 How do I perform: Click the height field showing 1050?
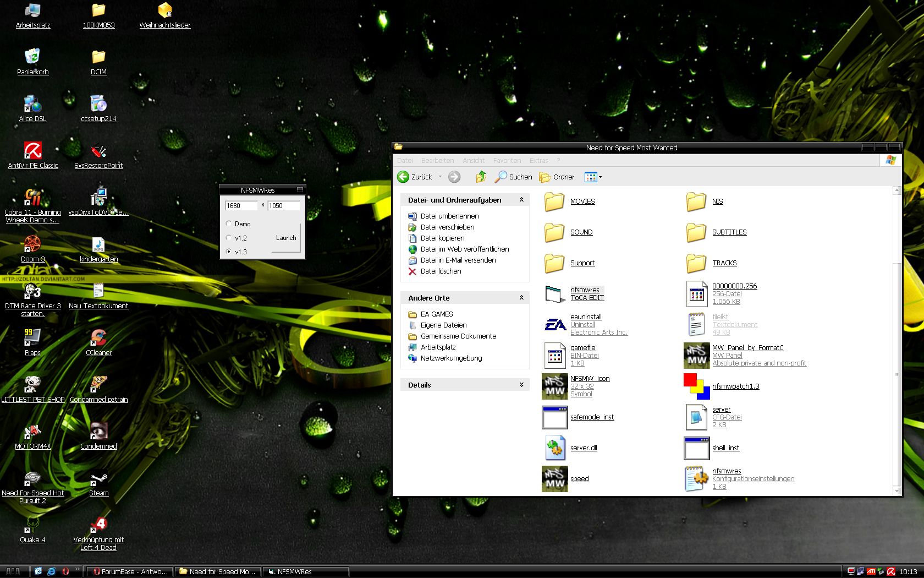coord(284,206)
